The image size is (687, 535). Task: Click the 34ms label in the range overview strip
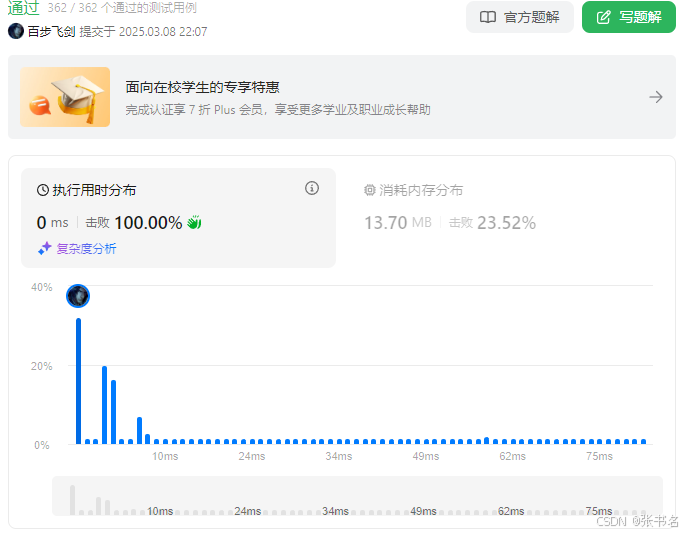pos(335,511)
